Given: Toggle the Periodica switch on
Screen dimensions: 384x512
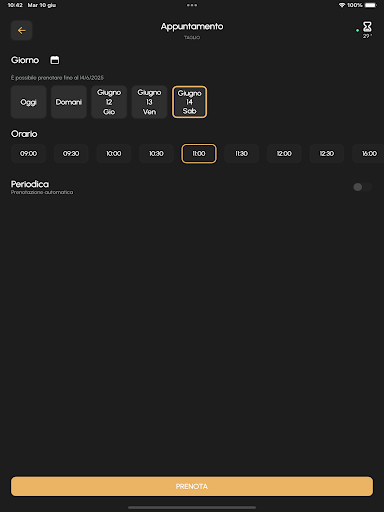Looking at the screenshot, I should [362, 187].
